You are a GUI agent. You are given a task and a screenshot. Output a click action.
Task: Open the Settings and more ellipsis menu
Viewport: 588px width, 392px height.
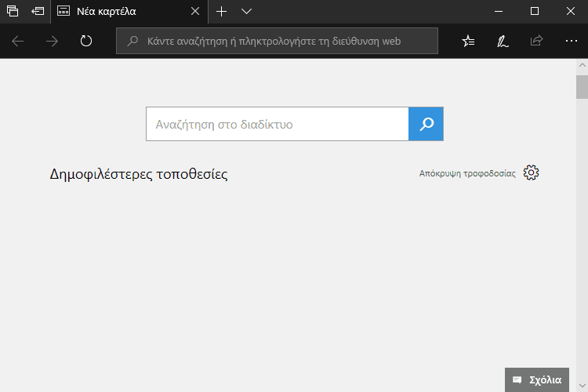point(571,41)
